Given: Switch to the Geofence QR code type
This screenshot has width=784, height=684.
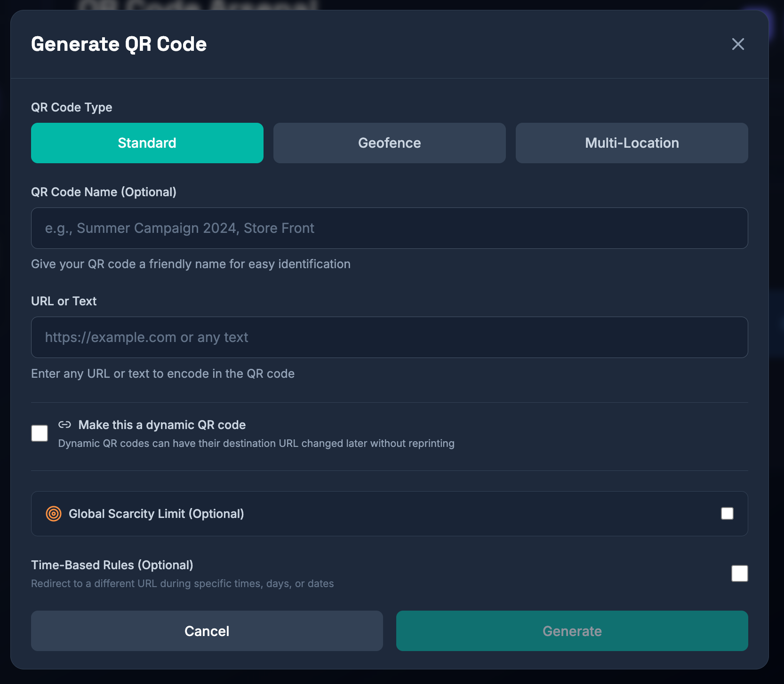Looking at the screenshot, I should (x=389, y=143).
